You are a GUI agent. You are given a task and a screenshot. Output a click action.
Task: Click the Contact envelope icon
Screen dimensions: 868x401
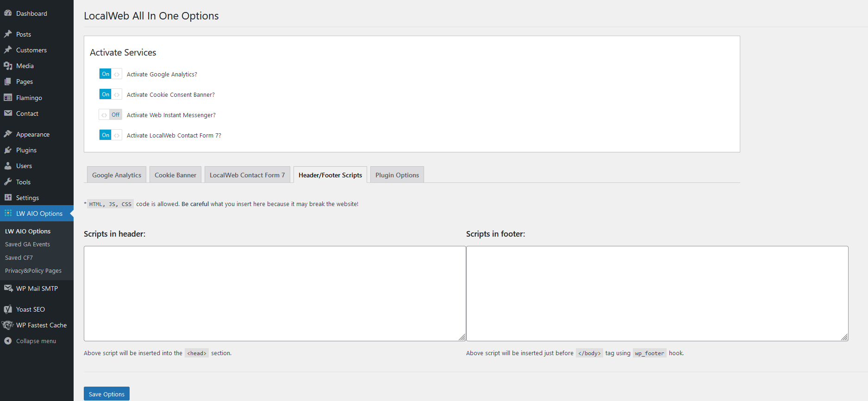(8, 113)
